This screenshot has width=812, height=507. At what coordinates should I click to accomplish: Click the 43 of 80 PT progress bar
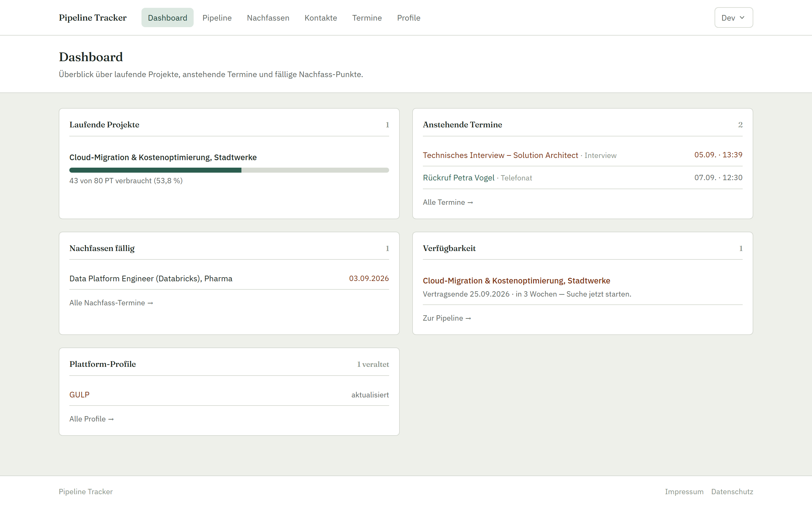(229, 170)
